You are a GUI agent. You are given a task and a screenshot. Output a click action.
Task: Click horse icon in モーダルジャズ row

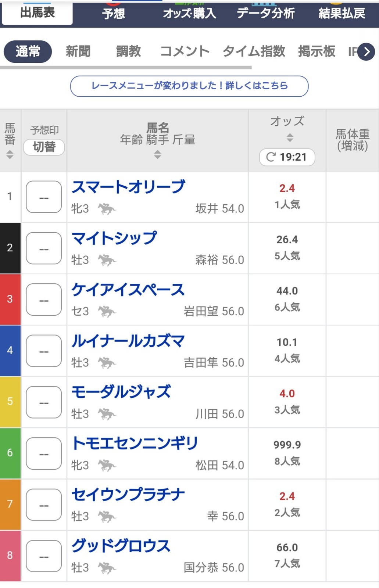(x=107, y=414)
